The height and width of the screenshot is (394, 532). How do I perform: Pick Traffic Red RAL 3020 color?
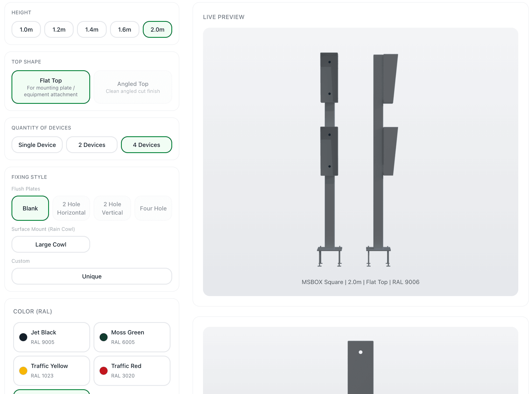[132, 371]
